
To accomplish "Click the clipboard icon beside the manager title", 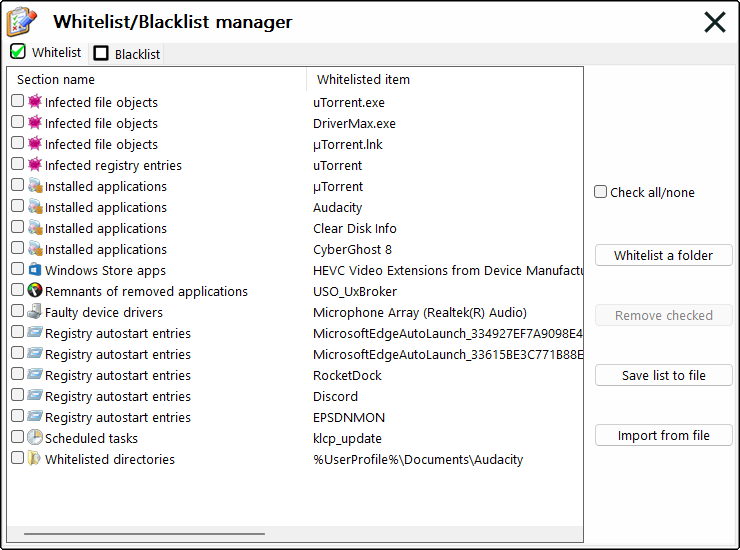I will 21,22.
